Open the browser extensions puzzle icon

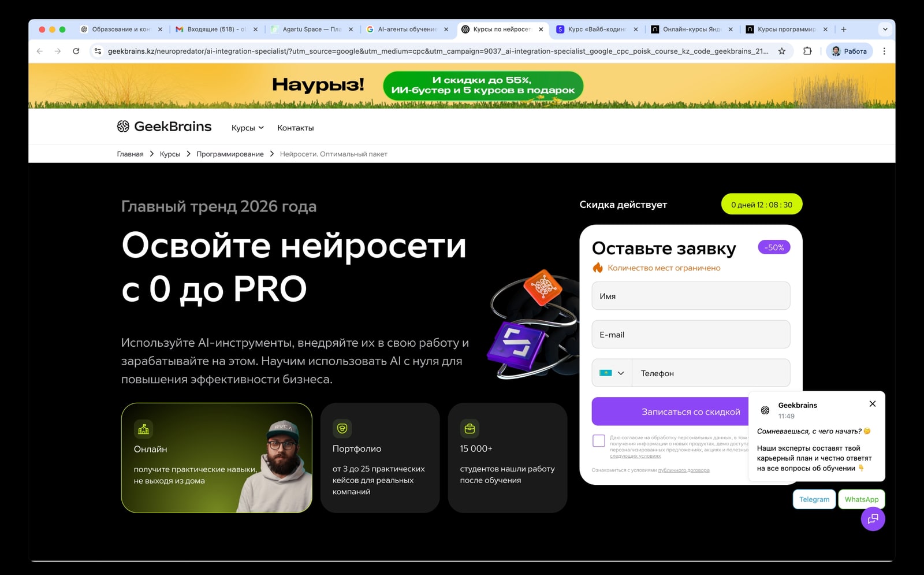[807, 51]
